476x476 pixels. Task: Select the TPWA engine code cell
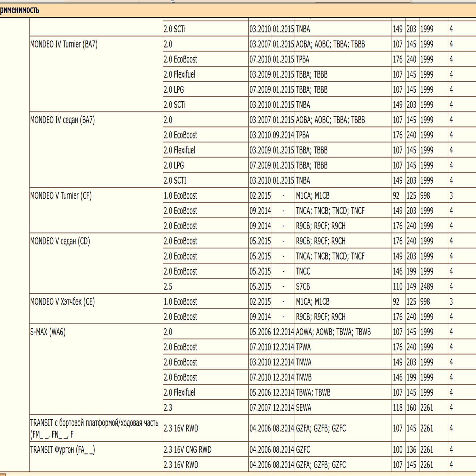pyautogui.click(x=303, y=347)
